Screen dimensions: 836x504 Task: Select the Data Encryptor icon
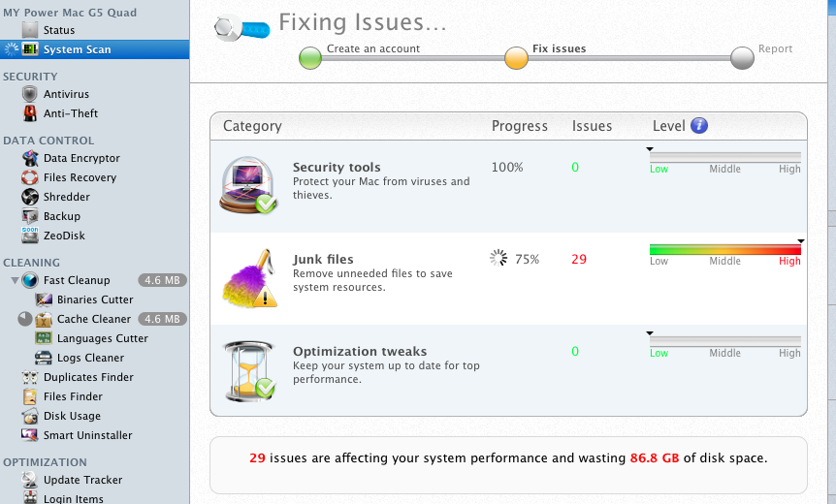tap(28, 158)
